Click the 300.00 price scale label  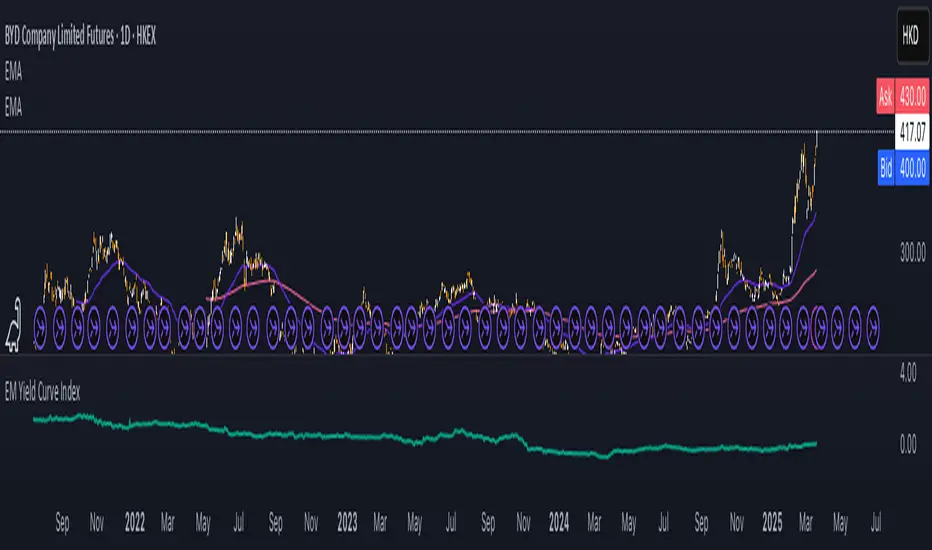pos(913,254)
